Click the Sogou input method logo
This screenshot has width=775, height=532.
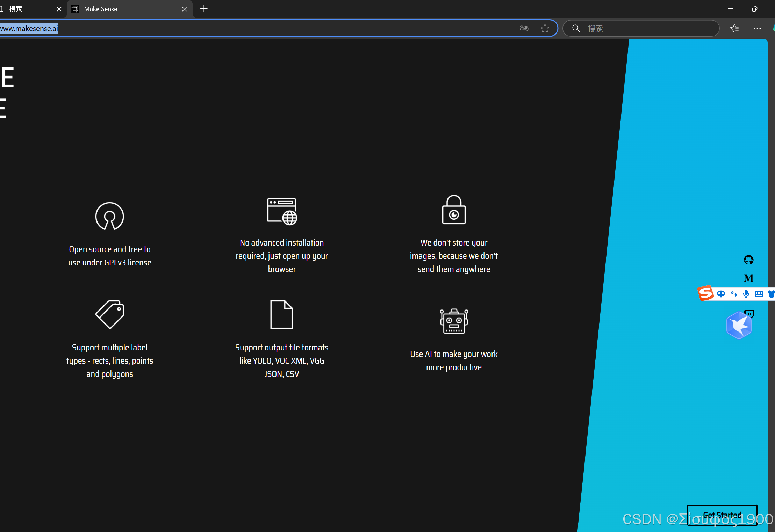click(x=705, y=293)
